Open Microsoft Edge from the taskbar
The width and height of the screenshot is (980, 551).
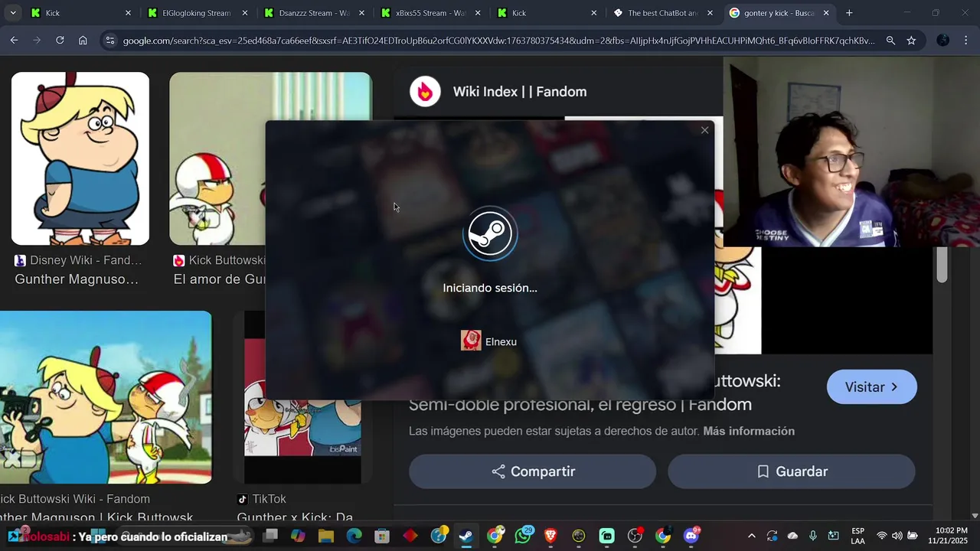pyautogui.click(x=354, y=536)
